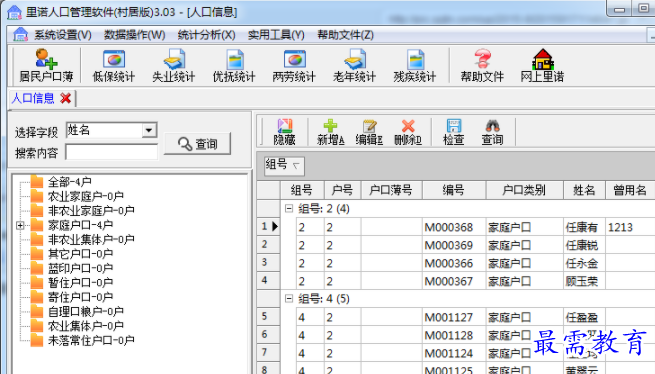This screenshot has width=655, height=374.
Task: Open 优抚统计 statistics
Action: (234, 66)
